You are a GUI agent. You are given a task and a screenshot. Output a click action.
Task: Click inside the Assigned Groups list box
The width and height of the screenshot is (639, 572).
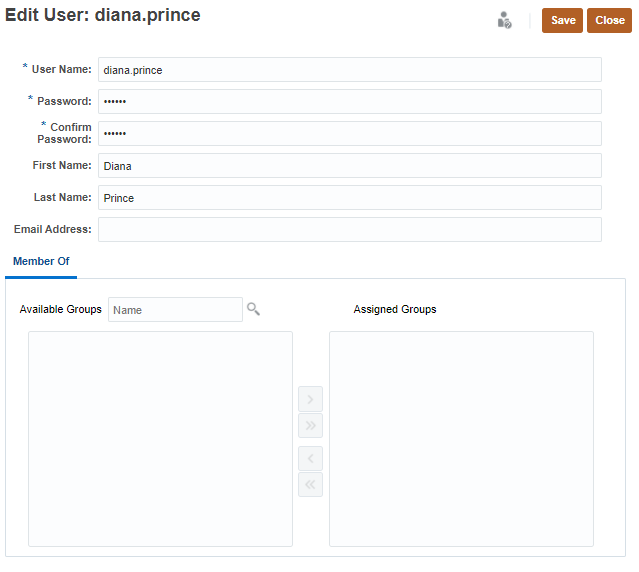(x=461, y=439)
